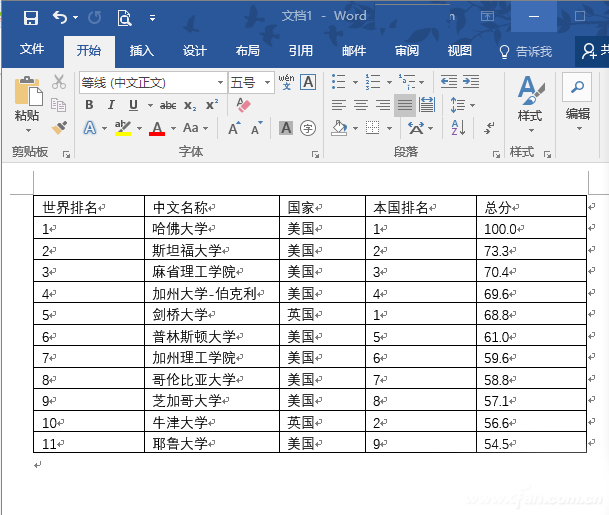609x515 pixels.
Task: Open the 文件 menu tab
Action: [32, 51]
